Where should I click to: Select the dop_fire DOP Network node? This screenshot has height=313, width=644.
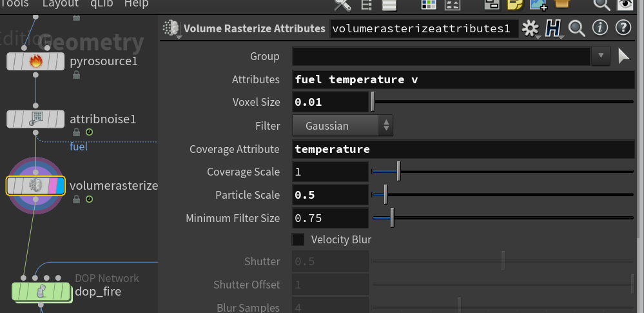(41, 292)
